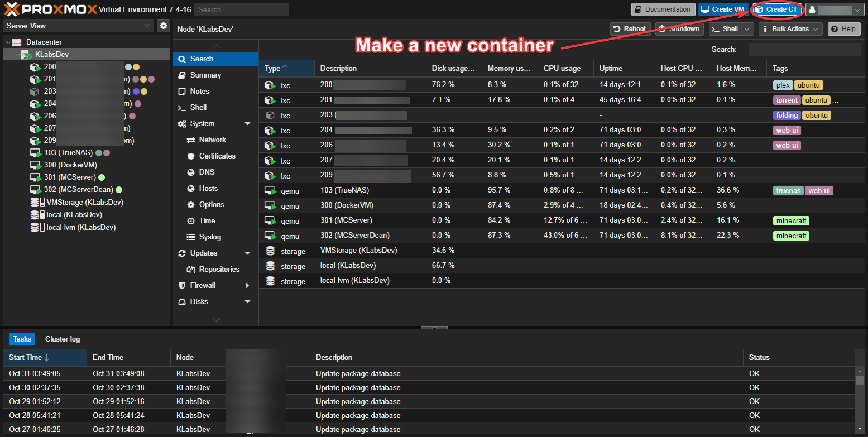The height and width of the screenshot is (437, 868).
Task: Click the Create CT button
Action: (x=776, y=9)
